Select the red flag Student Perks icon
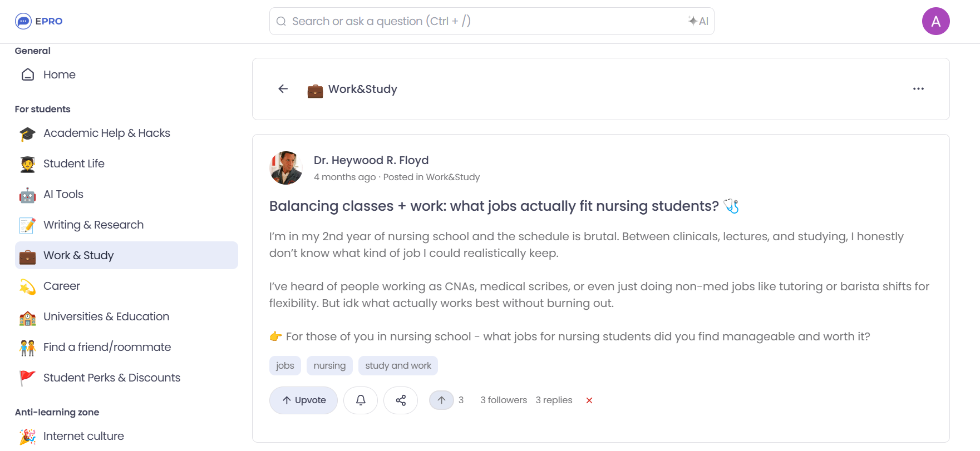Screen dimensions: 980x451 coord(27,378)
